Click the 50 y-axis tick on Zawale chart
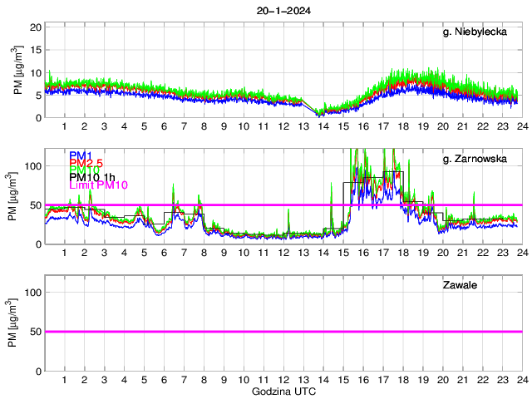This screenshot has width=532, height=399. pos(36,332)
